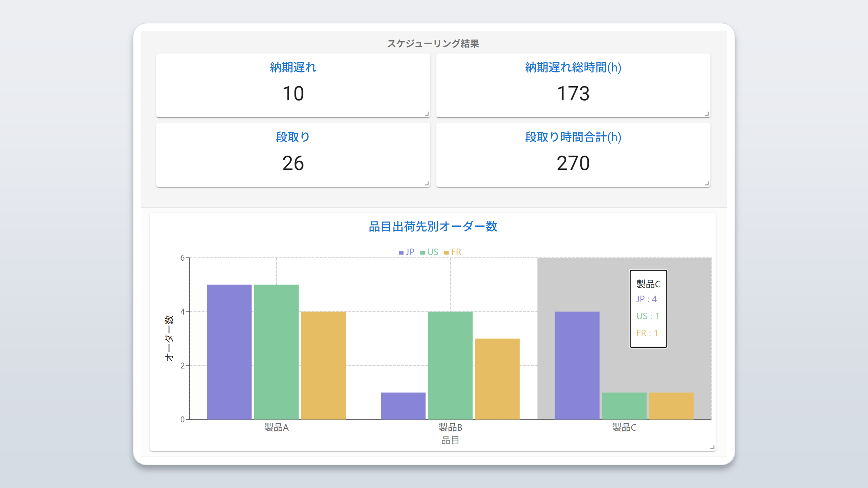The image size is (868, 488).
Task: Click the y-axis tick label 0
Action: tap(182, 420)
